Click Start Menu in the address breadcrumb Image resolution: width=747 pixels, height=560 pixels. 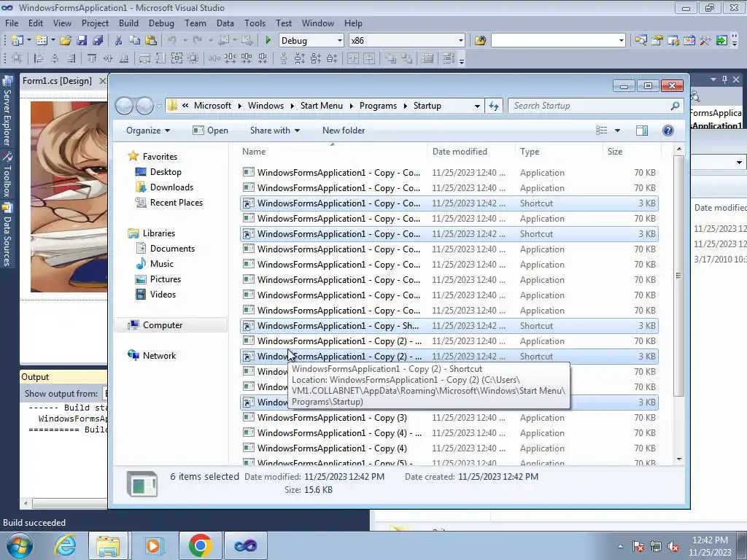click(x=321, y=106)
